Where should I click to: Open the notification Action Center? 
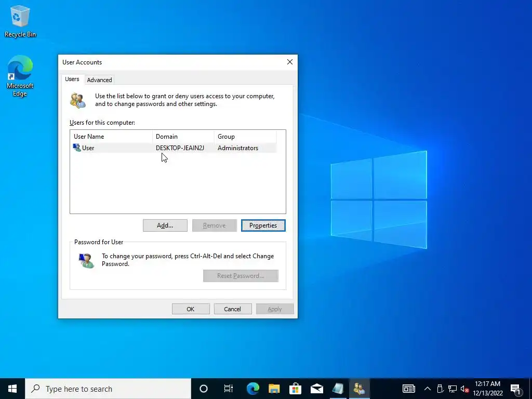click(515, 389)
